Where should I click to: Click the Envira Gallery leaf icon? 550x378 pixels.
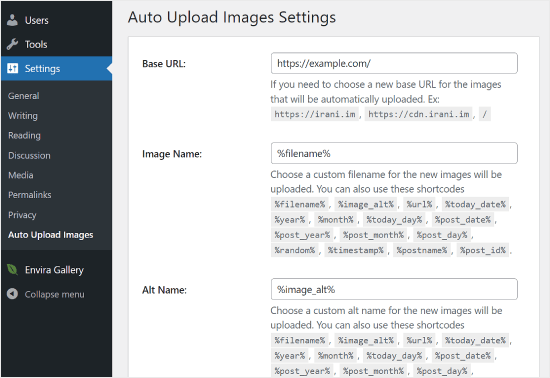tap(12, 270)
